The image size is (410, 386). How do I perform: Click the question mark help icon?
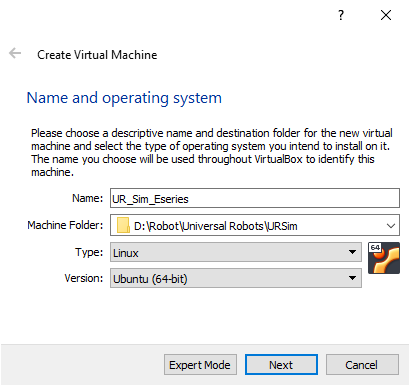(341, 15)
